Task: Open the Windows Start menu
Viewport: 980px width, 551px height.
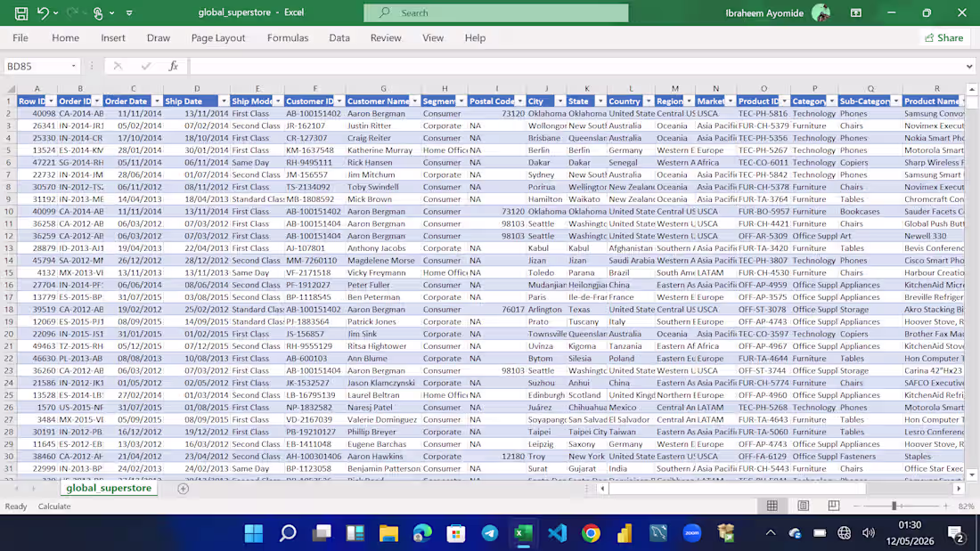Action: [x=254, y=533]
